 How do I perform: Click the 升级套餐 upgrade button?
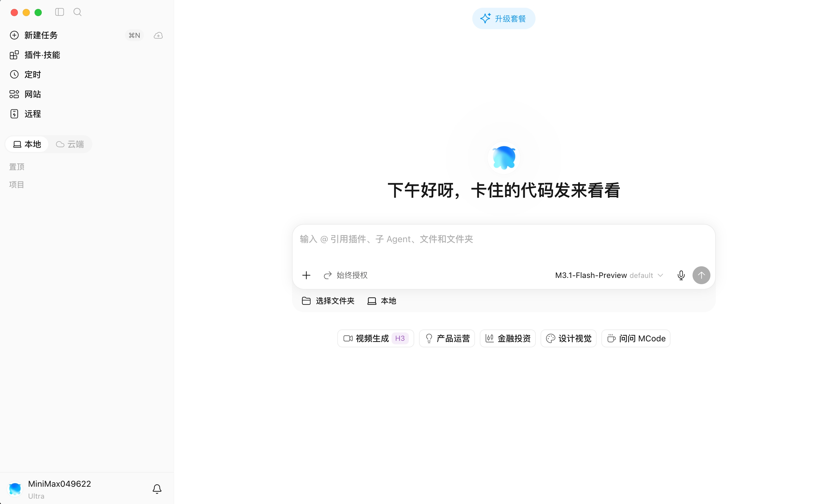503,18
